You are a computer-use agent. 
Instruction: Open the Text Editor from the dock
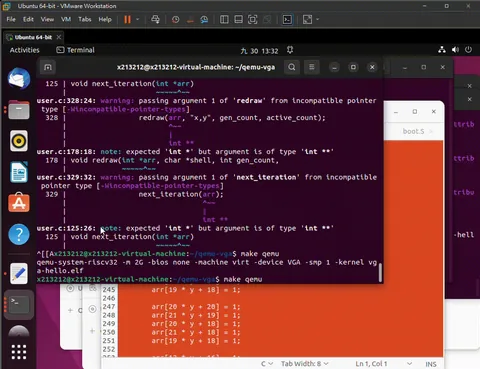coord(19,273)
